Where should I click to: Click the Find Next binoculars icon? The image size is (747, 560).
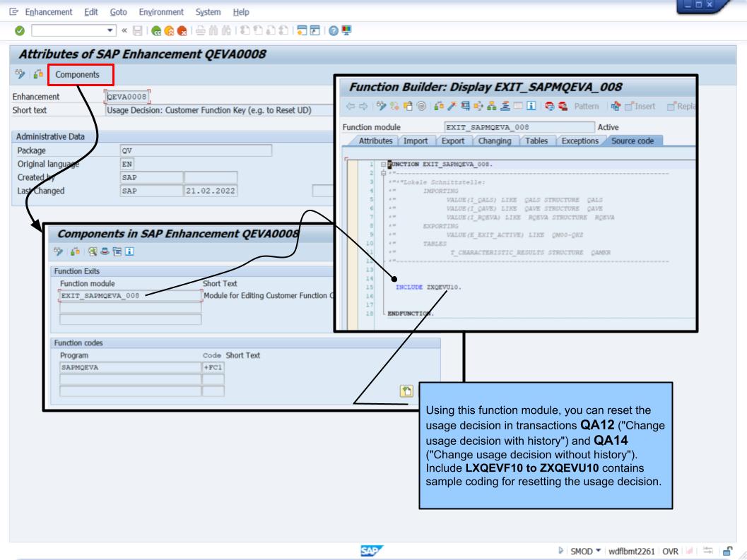pos(226,31)
